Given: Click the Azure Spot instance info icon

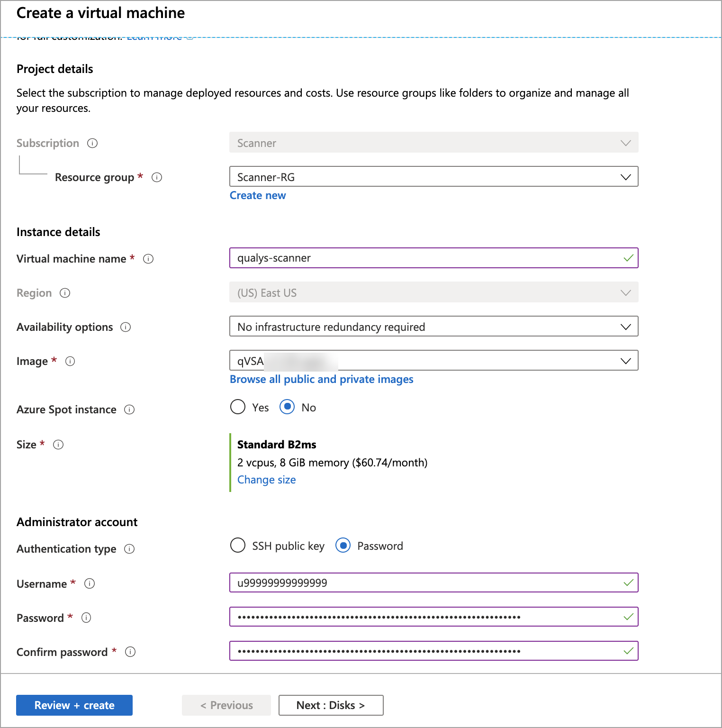Looking at the screenshot, I should click(129, 409).
